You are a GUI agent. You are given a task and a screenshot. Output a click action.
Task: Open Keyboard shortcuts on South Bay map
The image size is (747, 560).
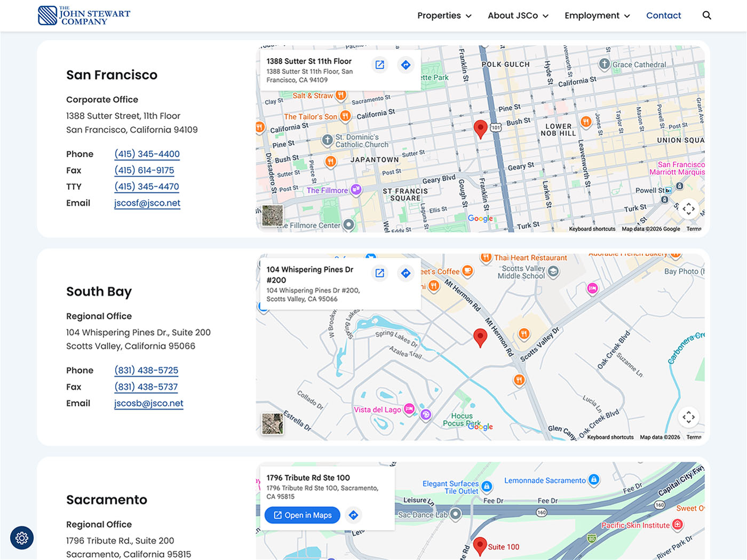[x=610, y=437]
